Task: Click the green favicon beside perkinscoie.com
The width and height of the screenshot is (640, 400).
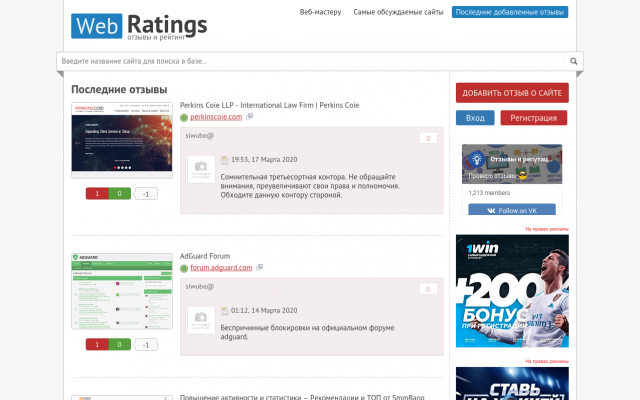Action: click(184, 118)
